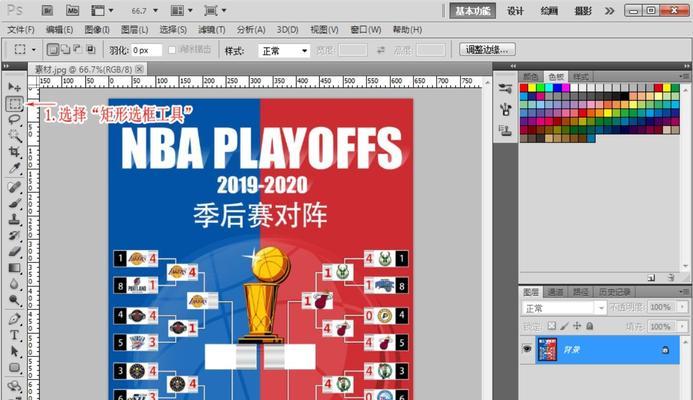Select the Dodge tool
The height and width of the screenshot is (400, 693).
pos(14,300)
